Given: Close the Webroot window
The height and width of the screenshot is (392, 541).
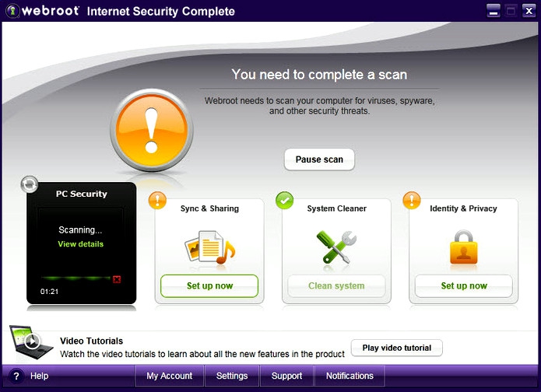Looking at the screenshot, I should coord(529,11).
